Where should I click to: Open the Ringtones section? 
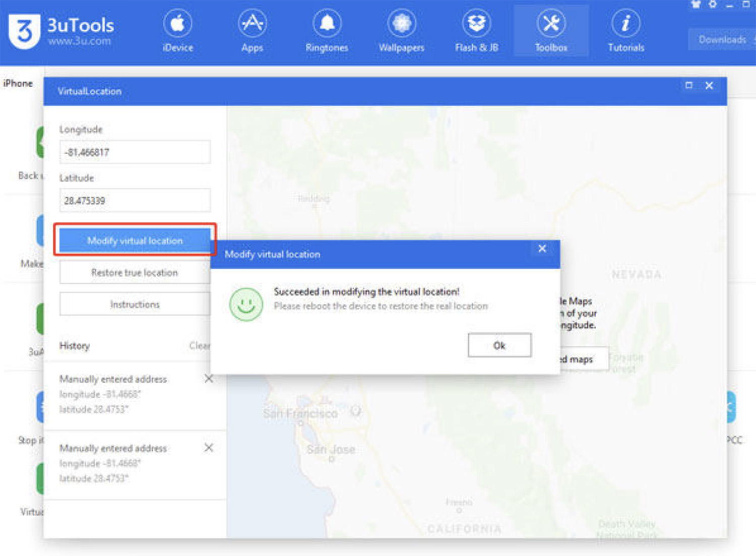point(327,31)
